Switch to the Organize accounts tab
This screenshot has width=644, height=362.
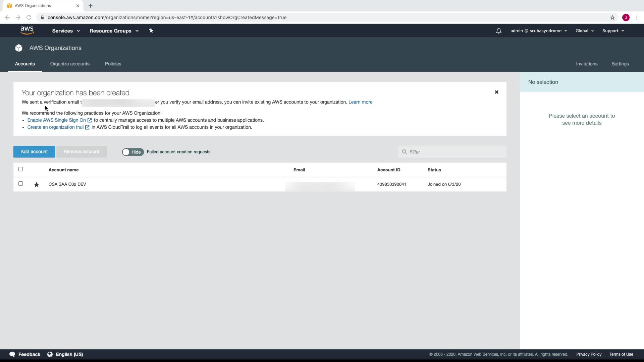coord(70,64)
